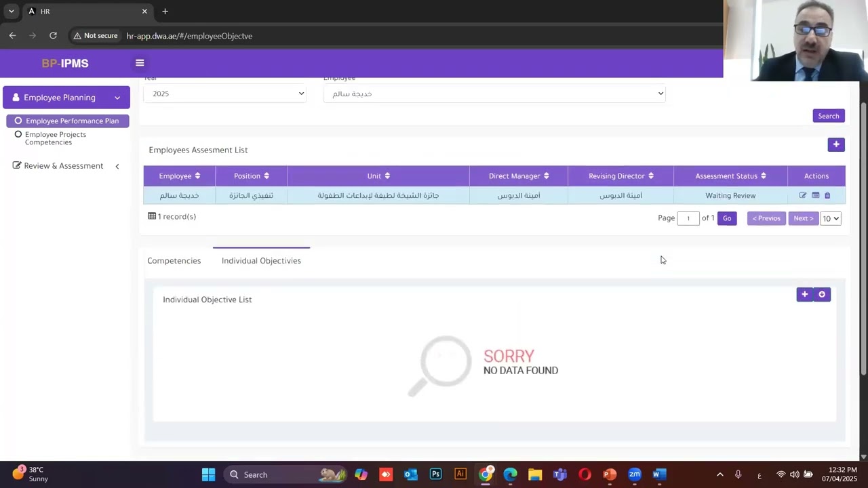This screenshot has width=868, height=488.
Task: Click the page vertical scrollbar
Action: click(863, 237)
